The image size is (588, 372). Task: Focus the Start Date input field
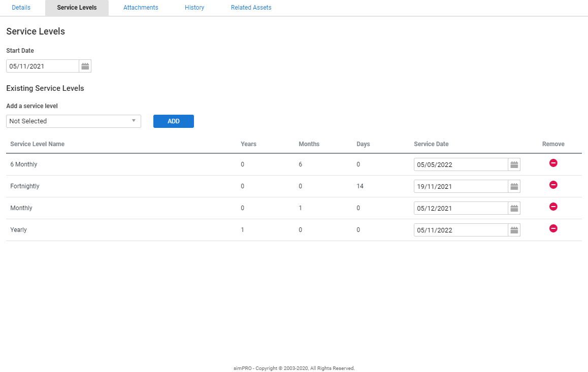coord(42,66)
